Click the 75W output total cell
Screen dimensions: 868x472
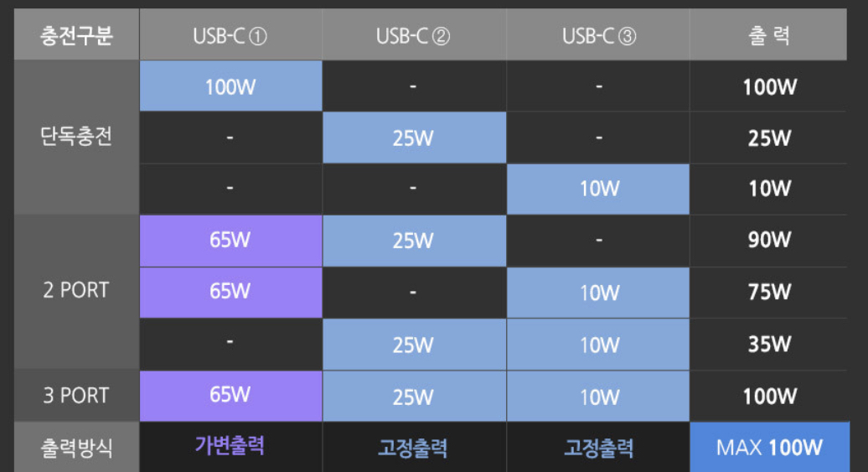pos(768,292)
